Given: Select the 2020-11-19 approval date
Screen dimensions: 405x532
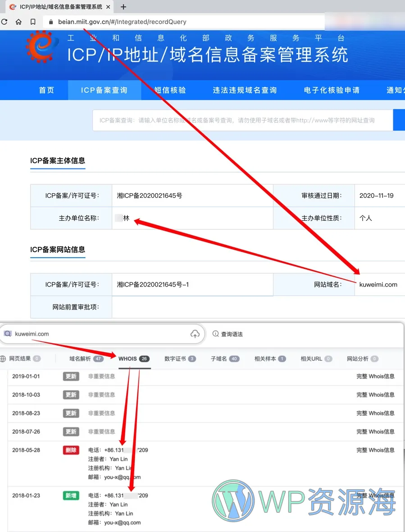Looking at the screenshot, I should [377, 196].
